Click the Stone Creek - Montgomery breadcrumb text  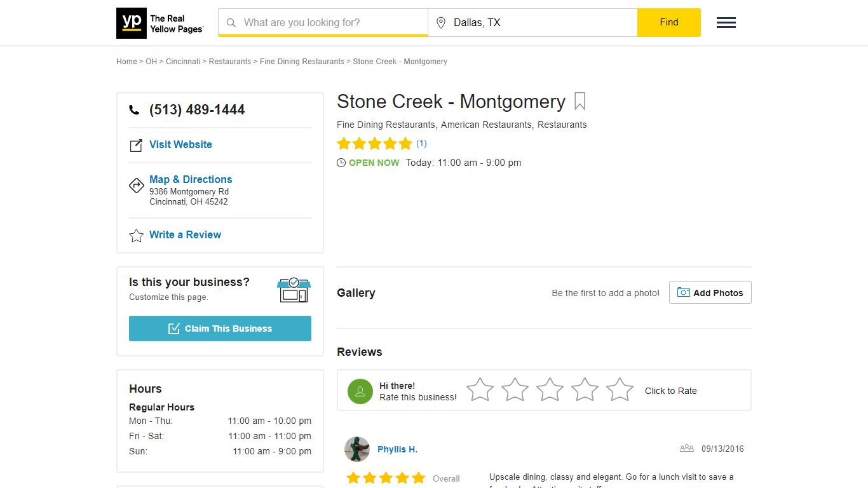pyautogui.click(x=400, y=62)
